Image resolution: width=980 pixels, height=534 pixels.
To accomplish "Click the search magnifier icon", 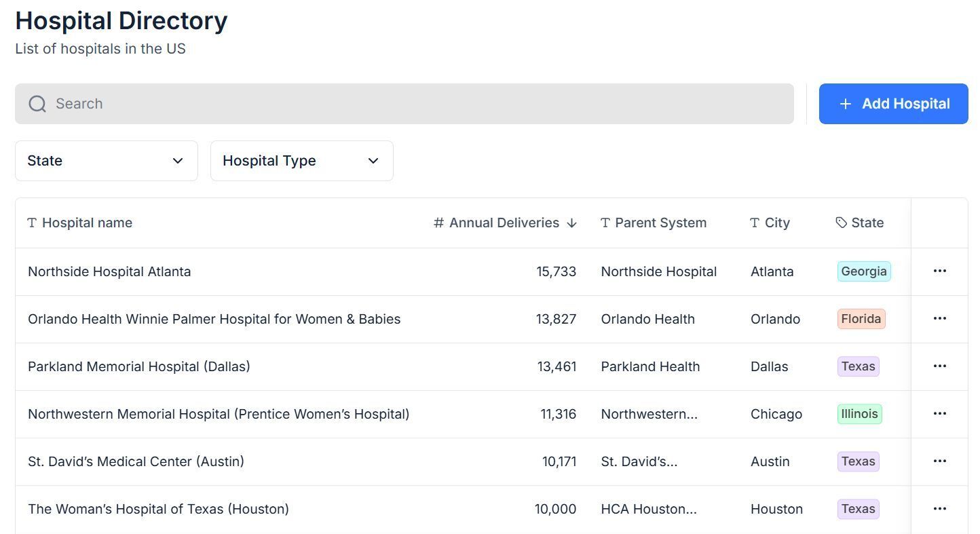I will pos(37,104).
